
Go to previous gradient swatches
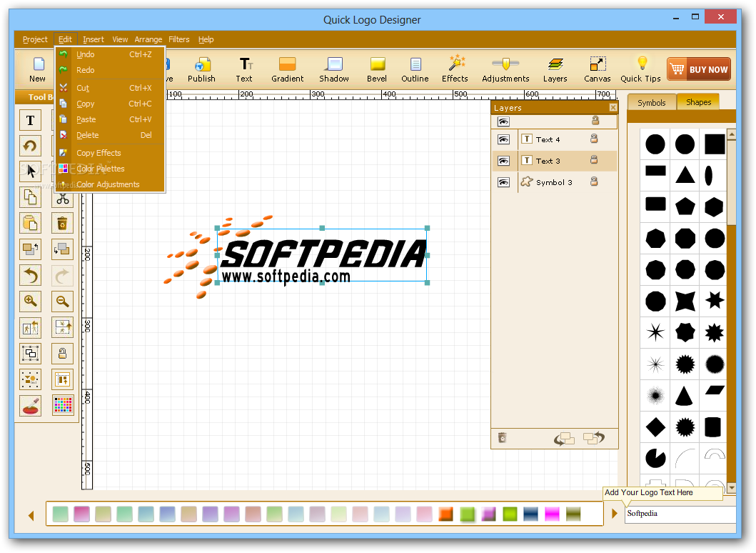pos(31,515)
